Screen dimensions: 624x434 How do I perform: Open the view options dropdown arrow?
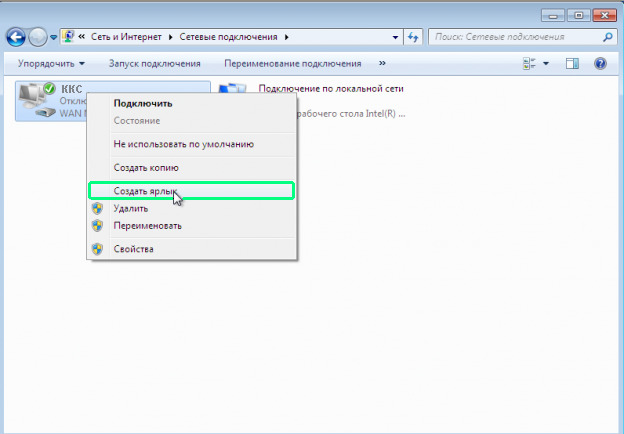[x=546, y=63]
